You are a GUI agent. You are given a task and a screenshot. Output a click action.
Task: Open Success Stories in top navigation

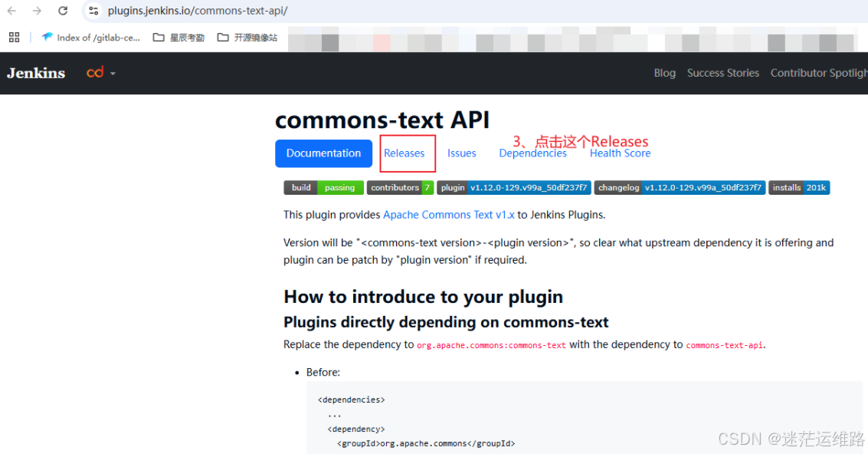coord(723,73)
